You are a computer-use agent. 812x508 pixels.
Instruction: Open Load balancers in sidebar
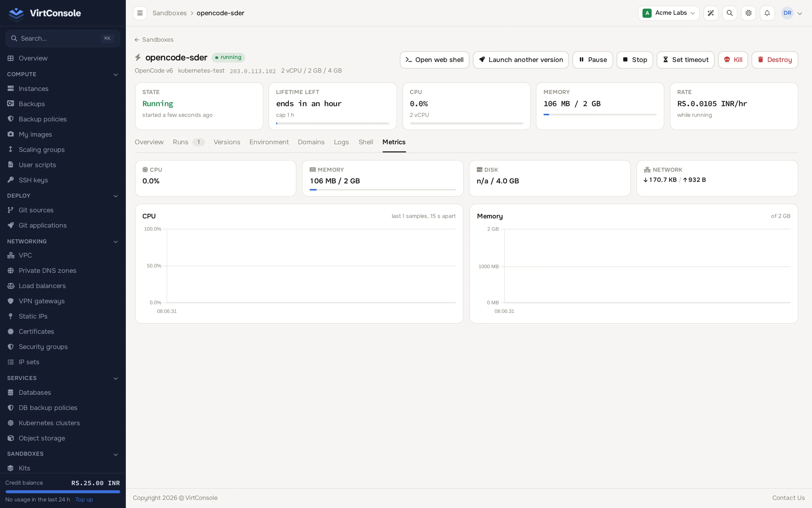click(63, 286)
